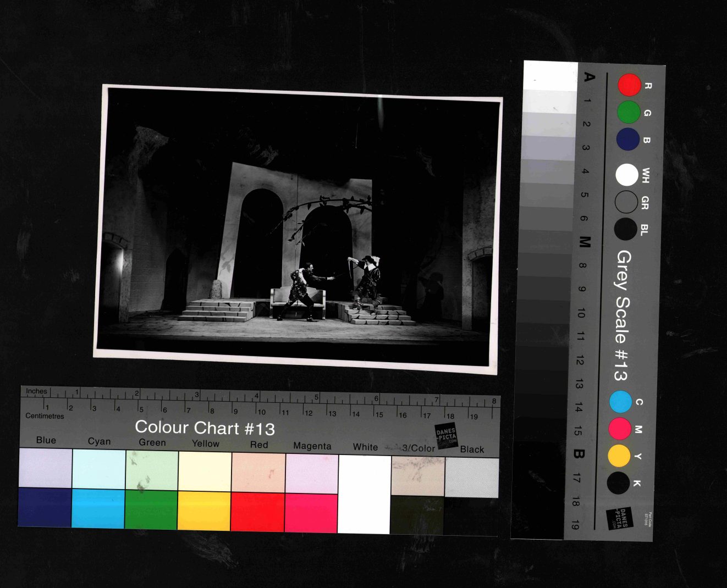This screenshot has width=727, height=588.
Task: Click the Danes Picta logo on Colour Chart
Action: click(x=446, y=436)
